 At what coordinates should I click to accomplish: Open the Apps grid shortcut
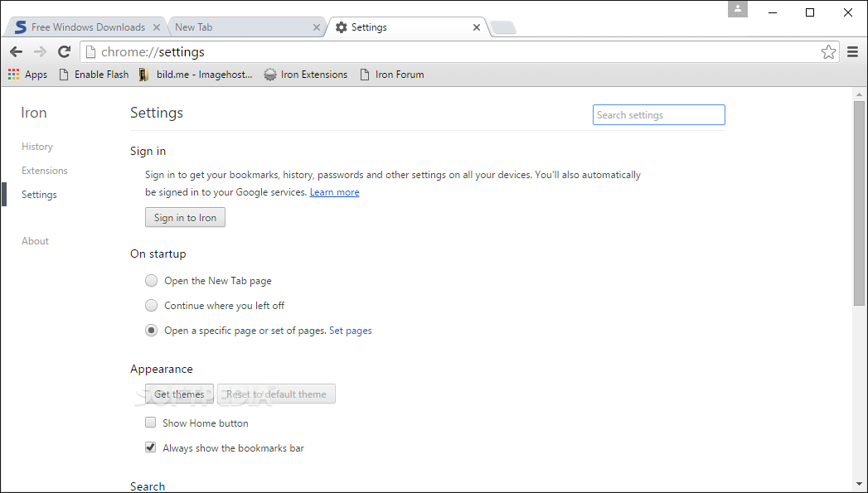27,74
